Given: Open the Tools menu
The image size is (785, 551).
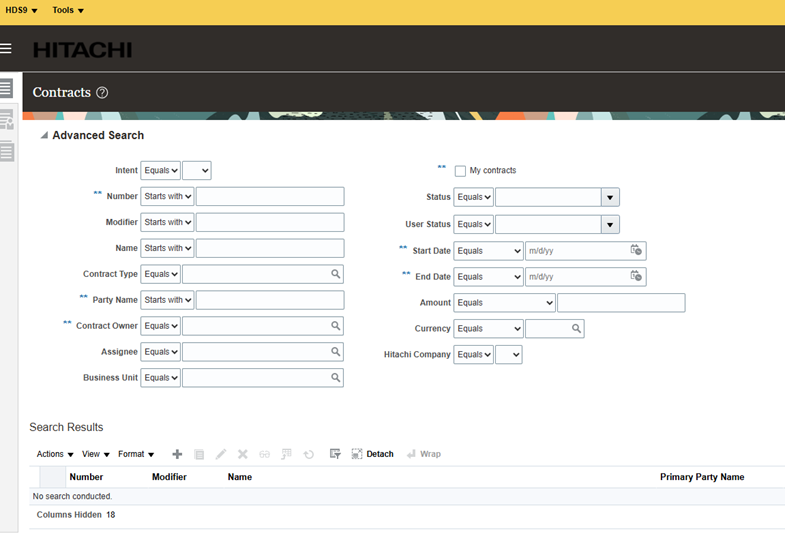Looking at the screenshot, I should point(68,10).
